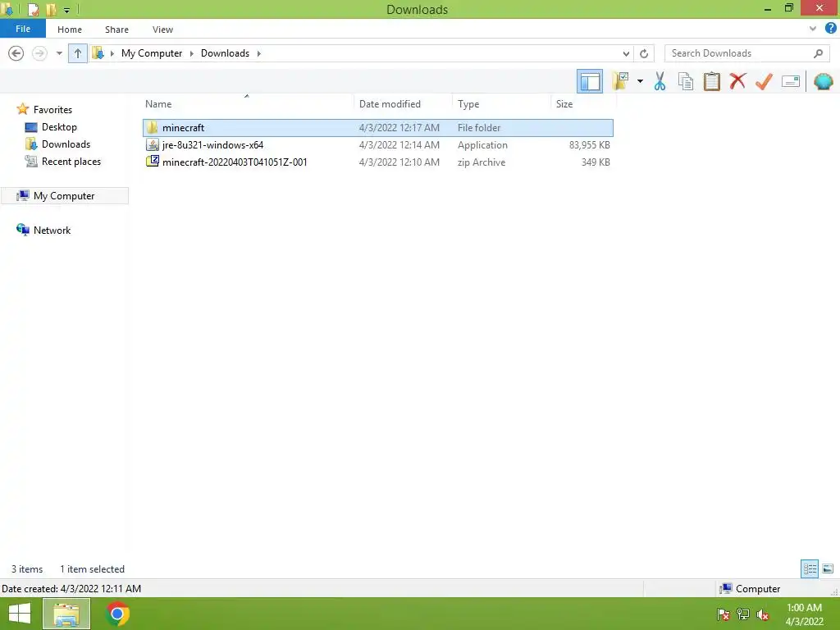Click the folder icon in the address bar
The width and height of the screenshot is (840, 630).
click(x=98, y=53)
